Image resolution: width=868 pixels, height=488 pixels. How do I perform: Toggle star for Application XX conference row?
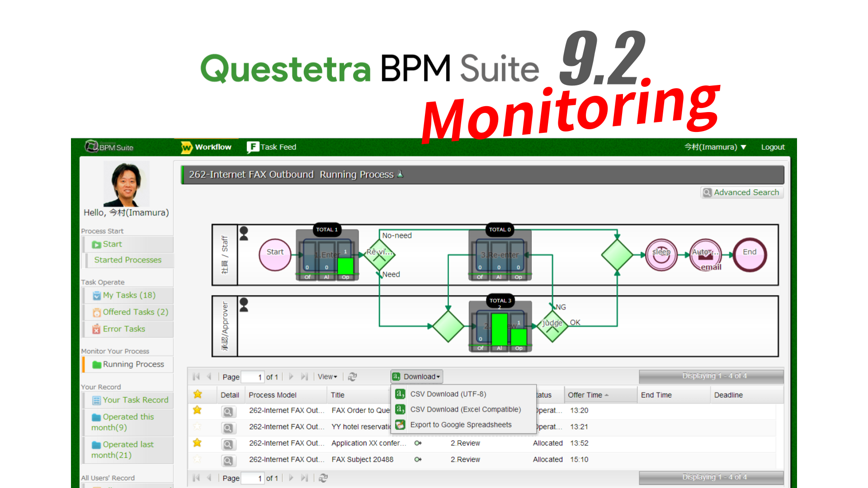click(197, 443)
